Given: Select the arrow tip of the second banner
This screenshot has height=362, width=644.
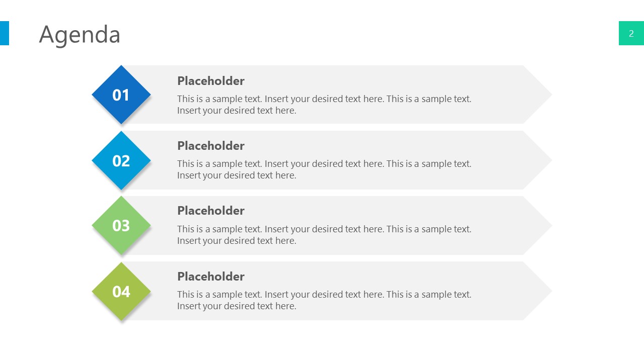Looking at the screenshot, I should [x=539, y=160].
